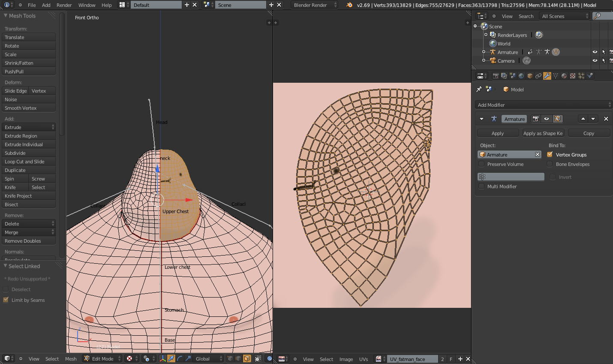
Task: Open the Render Layers properties tab
Action: coord(504,76)
